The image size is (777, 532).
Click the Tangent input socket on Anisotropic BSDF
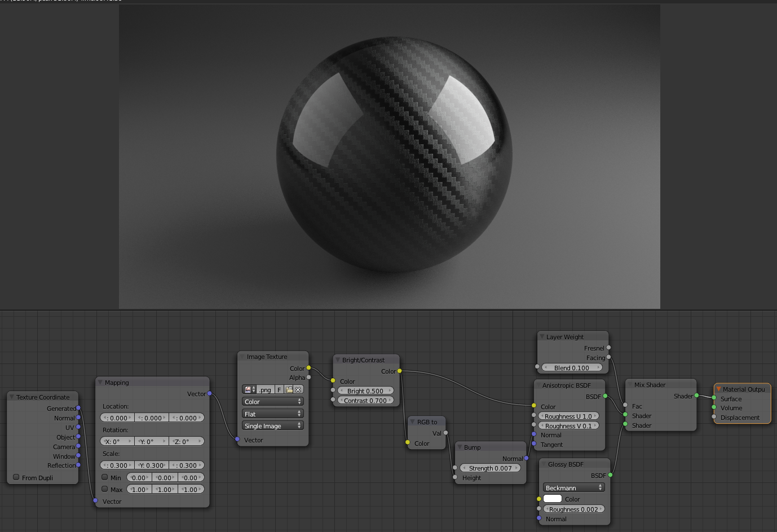534,444
